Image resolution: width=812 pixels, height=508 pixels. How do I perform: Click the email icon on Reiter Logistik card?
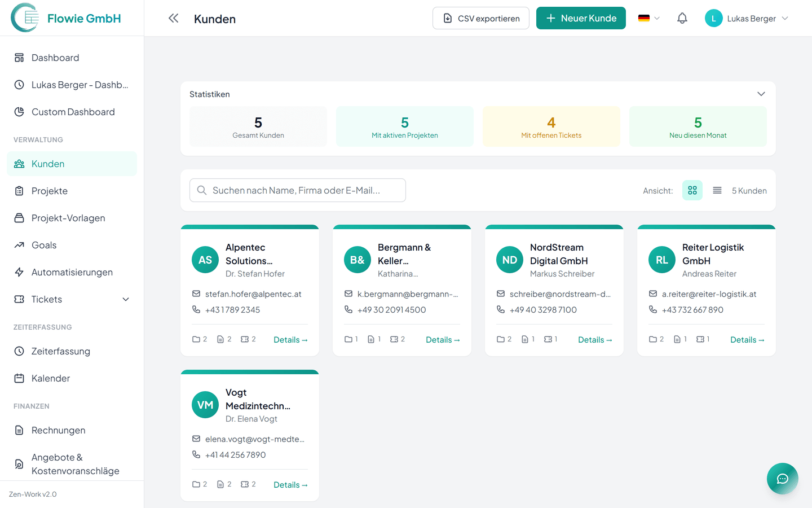[x=653, y=294]
